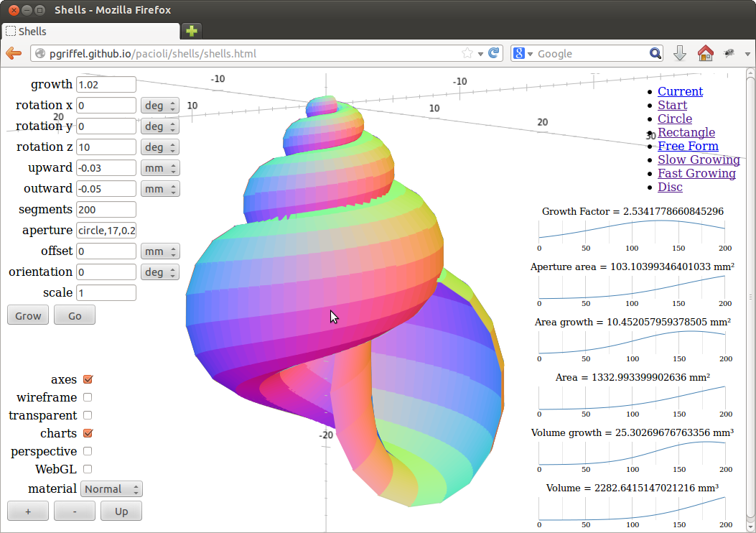Click the Firefox home icon
The height and width of the screenshot is (533, 756).
(705, 52)
